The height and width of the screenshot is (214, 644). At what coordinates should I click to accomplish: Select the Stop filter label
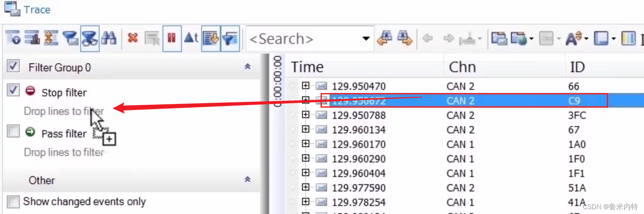[64, 93]
